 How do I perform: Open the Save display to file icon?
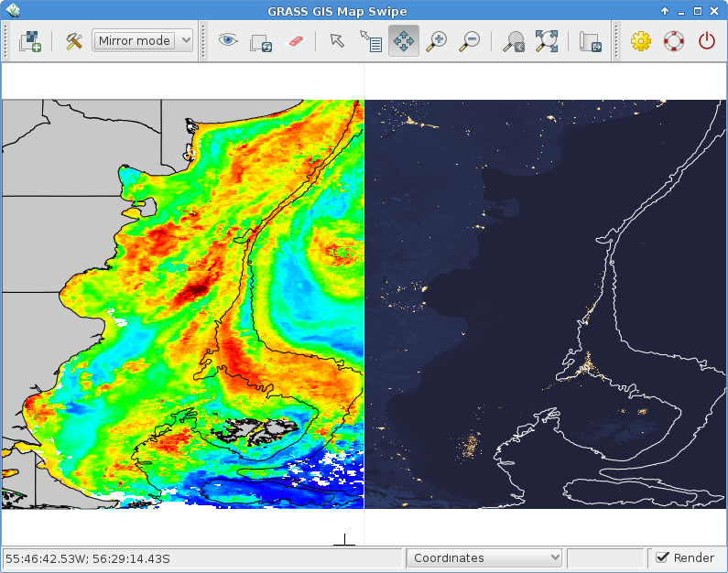pyautogui.click(x=590, y=41)
